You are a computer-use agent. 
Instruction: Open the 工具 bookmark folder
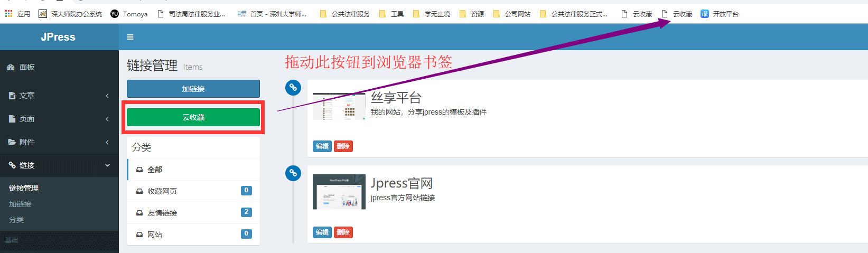click(x=391, y=14)
